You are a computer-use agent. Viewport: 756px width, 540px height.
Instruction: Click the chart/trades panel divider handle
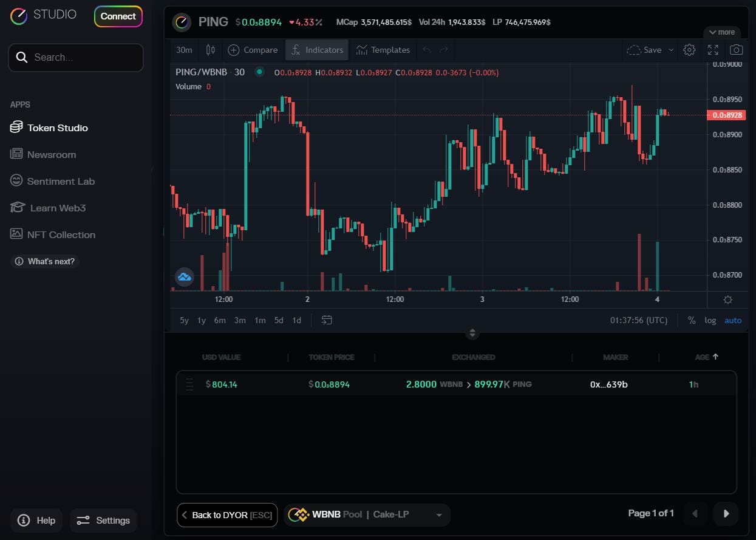[472, 333]
